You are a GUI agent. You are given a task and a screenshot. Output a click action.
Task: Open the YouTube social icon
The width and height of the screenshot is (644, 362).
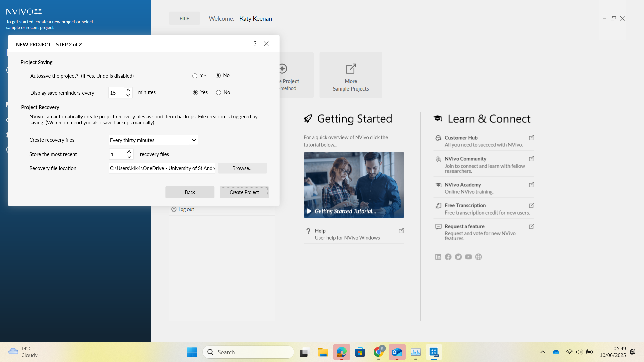coord(468,257)
